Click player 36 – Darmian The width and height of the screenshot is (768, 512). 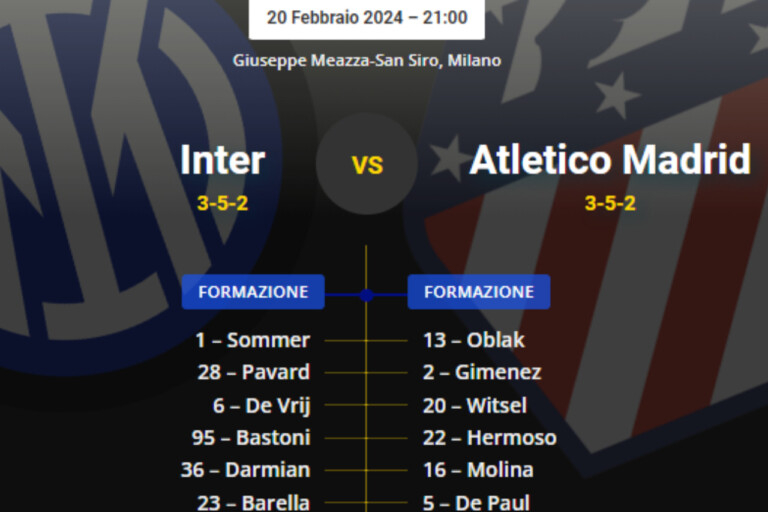[x=253, y=469]
